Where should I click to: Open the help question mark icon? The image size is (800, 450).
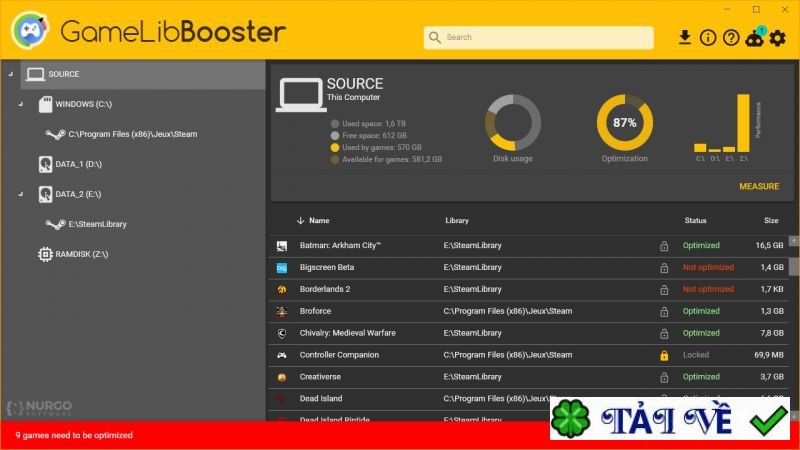pyautogui.click(x=731, y=37)
